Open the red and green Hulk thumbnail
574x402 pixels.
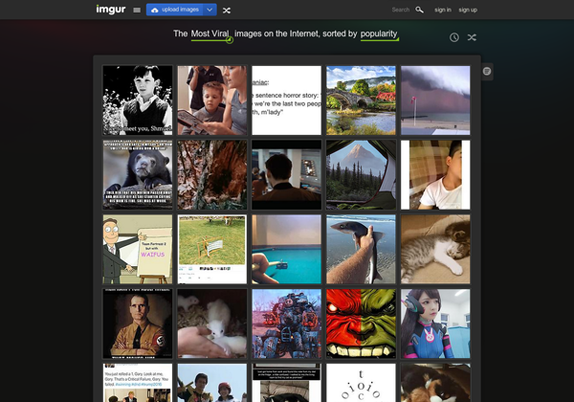point(361,324)
